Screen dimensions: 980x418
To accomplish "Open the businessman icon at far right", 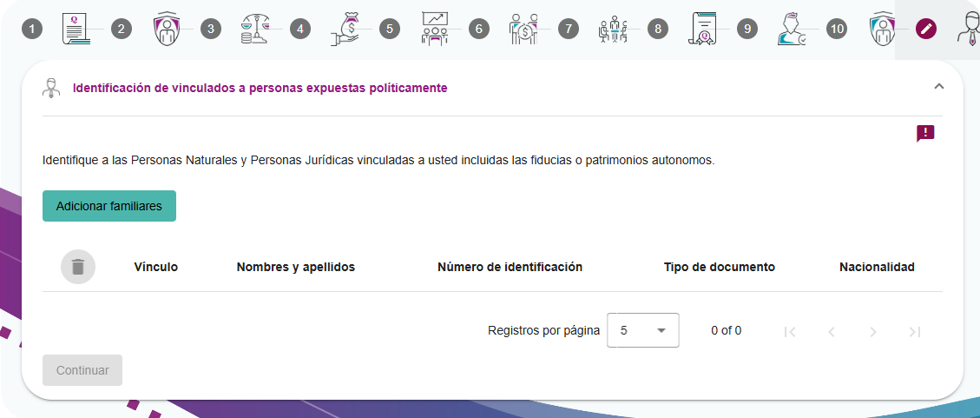I will [x=968, y=29].
